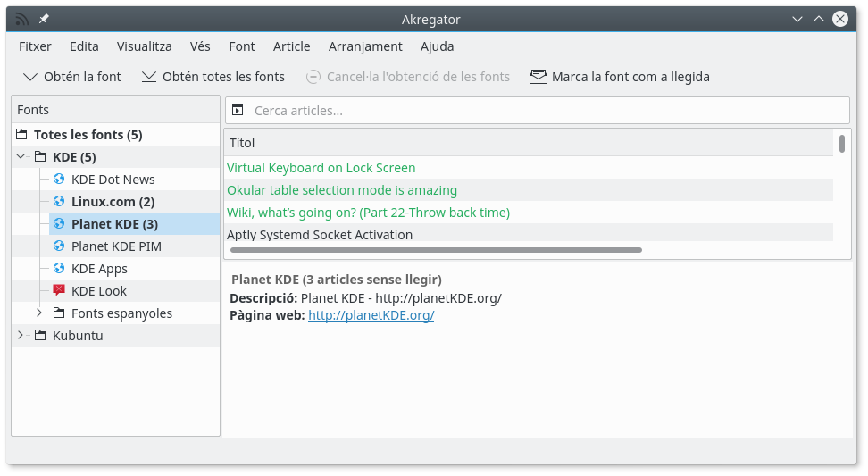Image resolution: width=868 pixels, height=476 pixels.
Task: Open the planetKDE.org web page link
Action: 371,315
